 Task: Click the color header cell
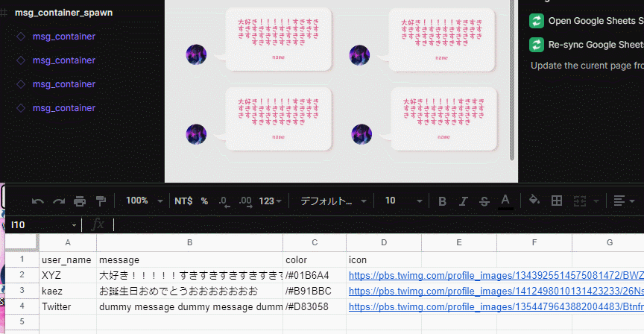315,259
